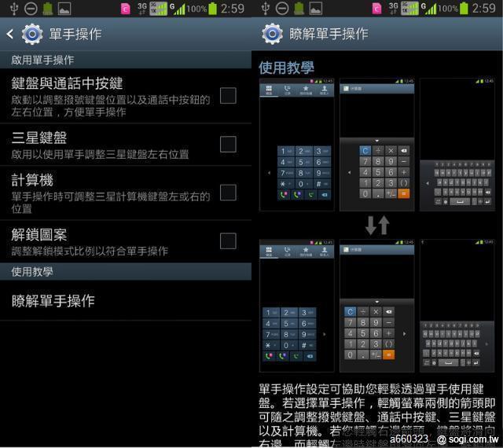
Task: Tap the USB icon in right status bar
Action: pos(266,9)
